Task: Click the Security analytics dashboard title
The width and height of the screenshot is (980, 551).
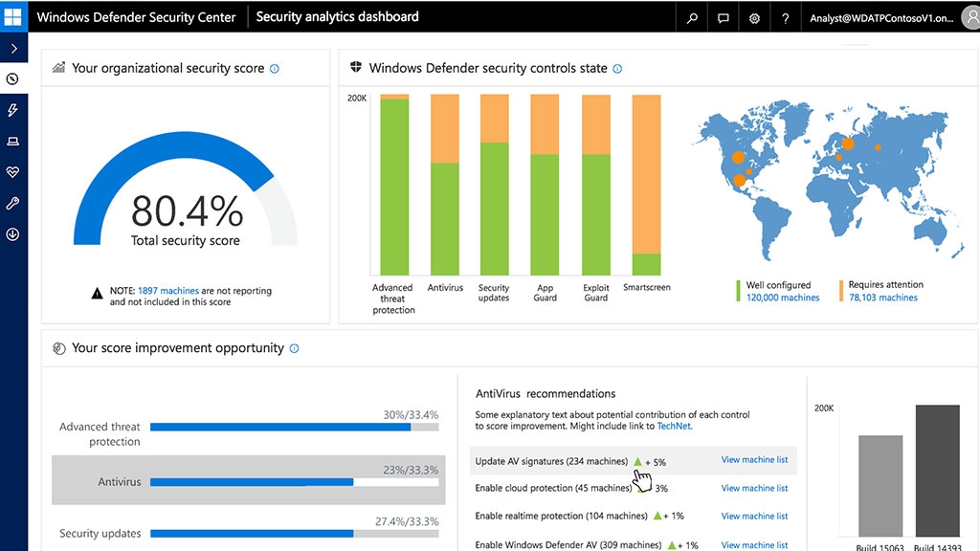Action: click(338, 17)
